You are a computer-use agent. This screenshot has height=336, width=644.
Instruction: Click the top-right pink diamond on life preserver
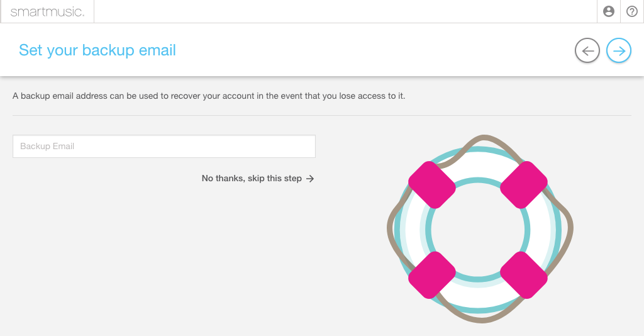[x=524, y=185]
